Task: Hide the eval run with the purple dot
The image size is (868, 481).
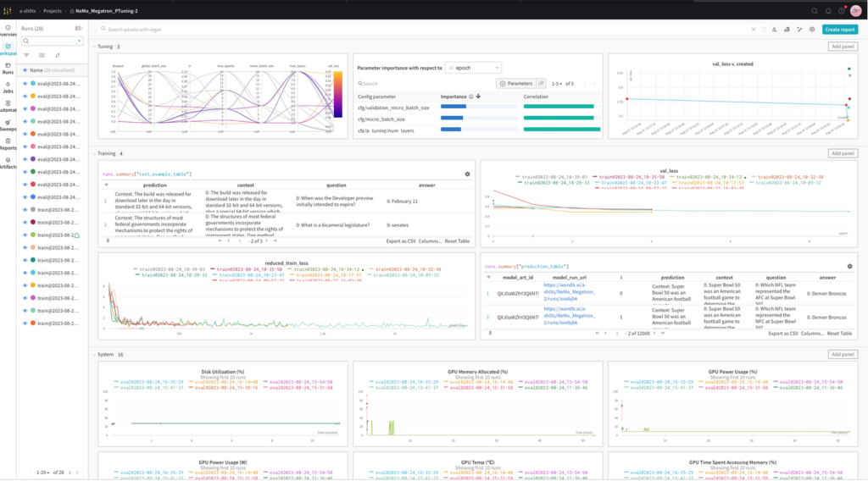Action: [25, 159]
